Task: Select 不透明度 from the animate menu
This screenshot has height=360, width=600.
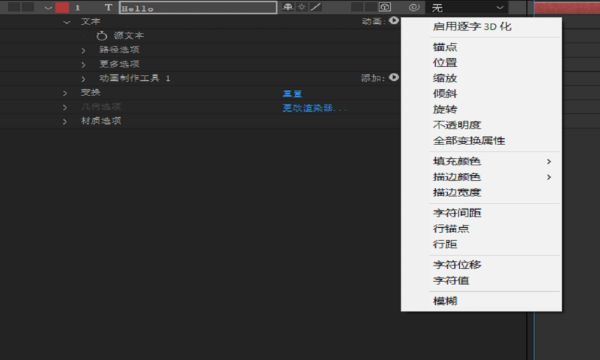Action: (481, 125)
